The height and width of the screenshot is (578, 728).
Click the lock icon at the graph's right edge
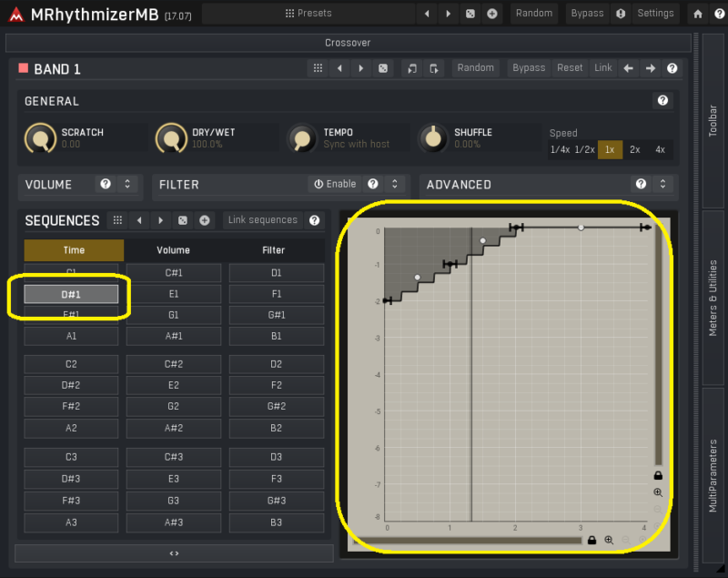tap(658, 475)
